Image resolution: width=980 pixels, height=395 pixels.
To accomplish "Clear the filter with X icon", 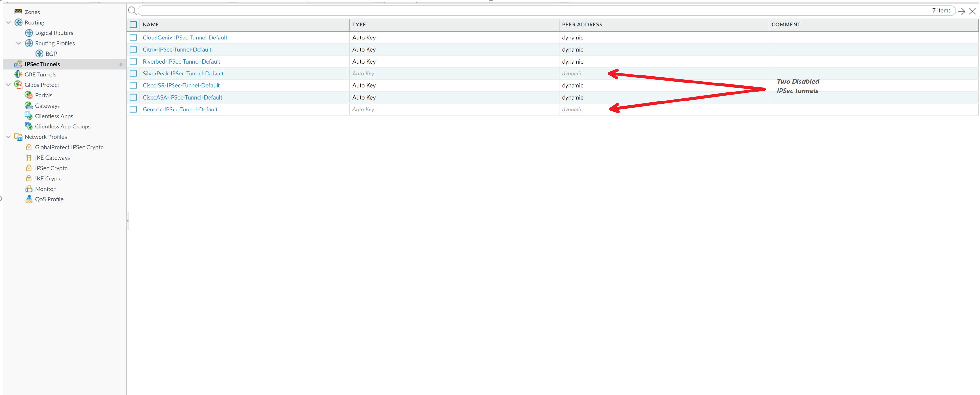I will coord(972,11).
